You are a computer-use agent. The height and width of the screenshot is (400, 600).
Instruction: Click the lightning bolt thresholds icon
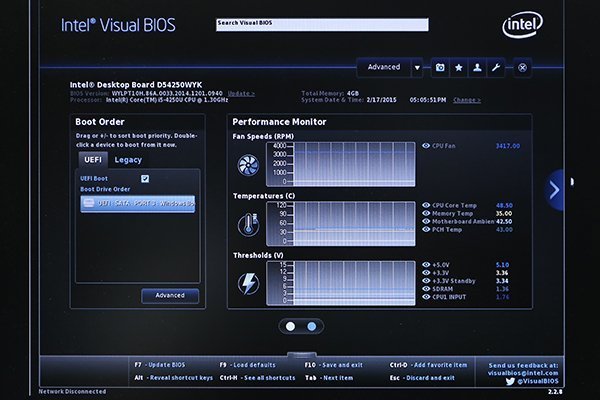[247, 282]
